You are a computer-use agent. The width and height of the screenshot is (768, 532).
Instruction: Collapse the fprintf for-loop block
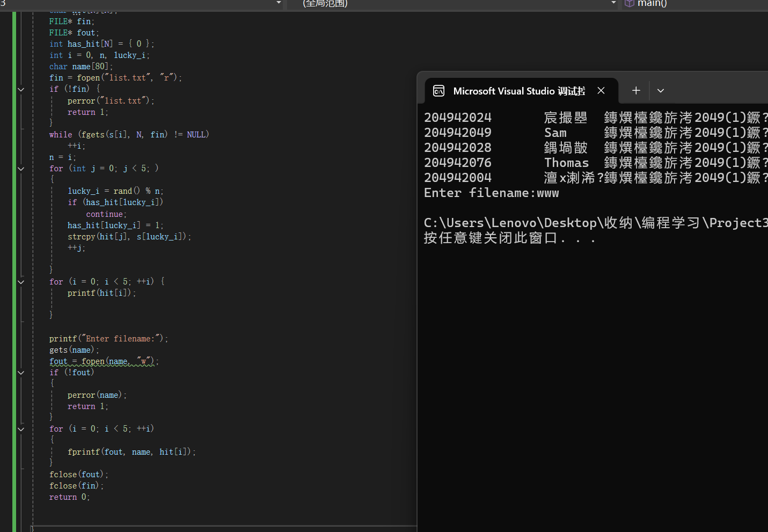coord(21,429)
